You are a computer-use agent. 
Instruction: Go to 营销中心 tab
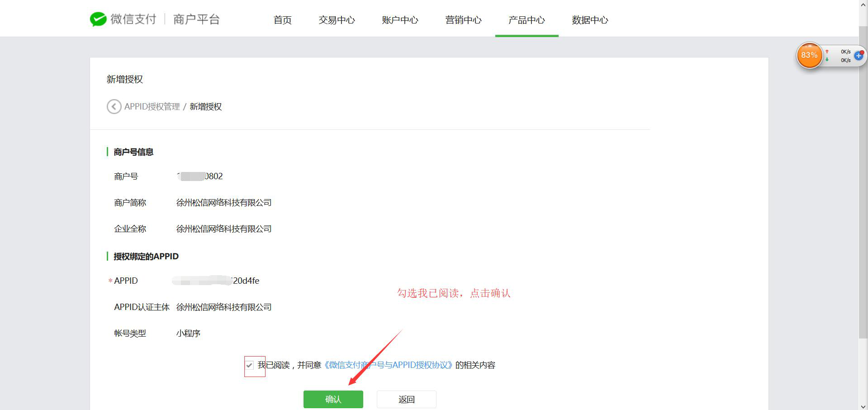464,20
